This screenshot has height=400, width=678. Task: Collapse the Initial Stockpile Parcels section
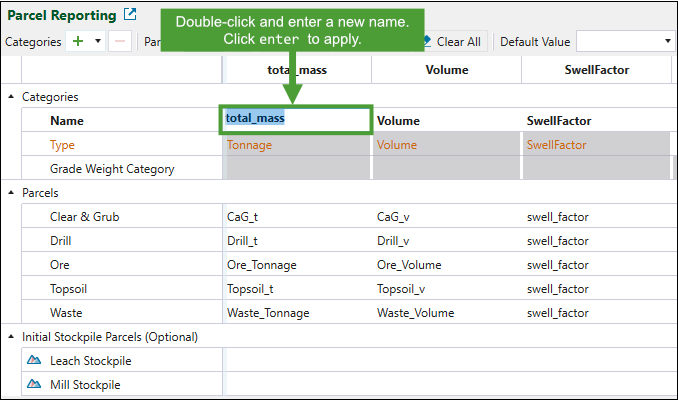[11, 337]
